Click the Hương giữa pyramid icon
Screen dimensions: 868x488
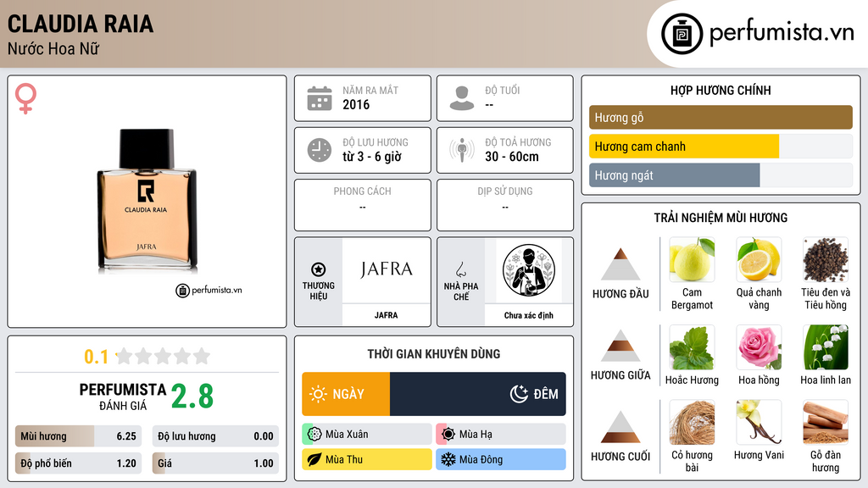click(620, 346)
